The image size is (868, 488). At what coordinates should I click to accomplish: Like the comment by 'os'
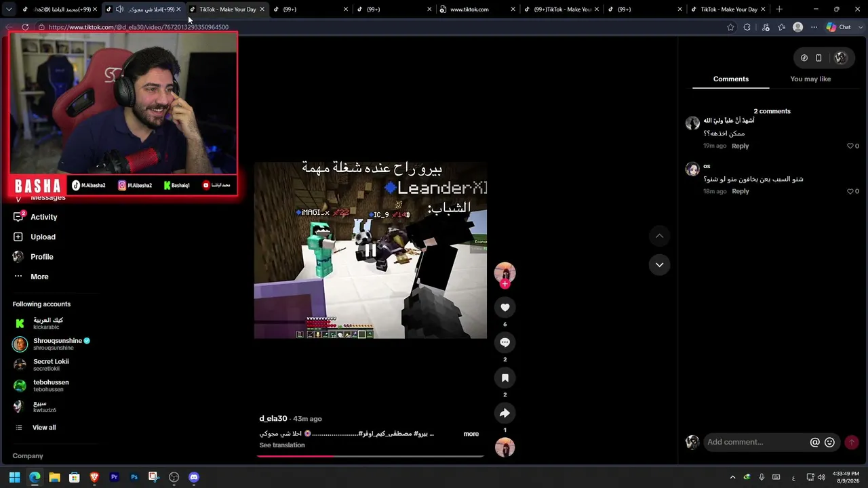click(x=850, y=192)
